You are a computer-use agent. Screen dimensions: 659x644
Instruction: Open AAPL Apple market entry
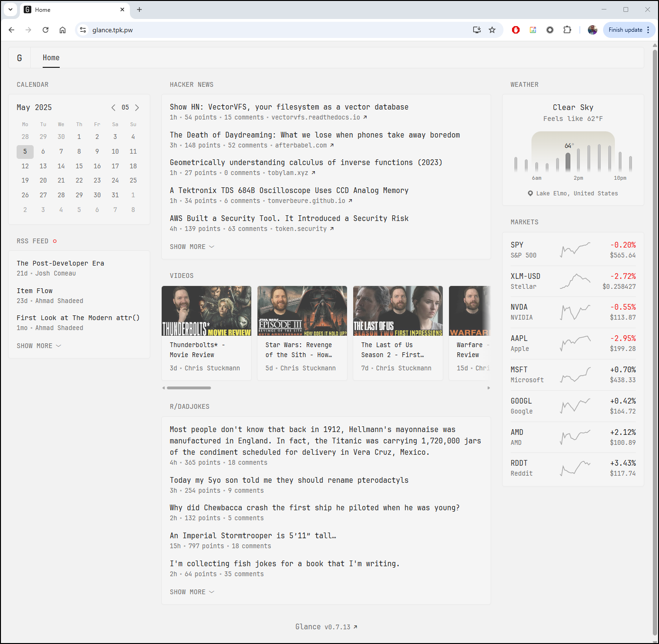point(573,343)
